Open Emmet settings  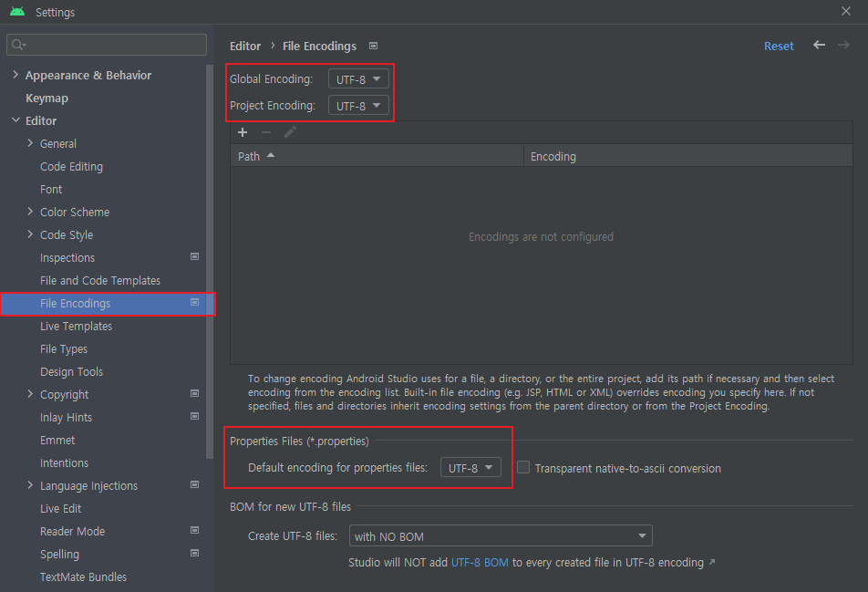[x=57, y=441]
